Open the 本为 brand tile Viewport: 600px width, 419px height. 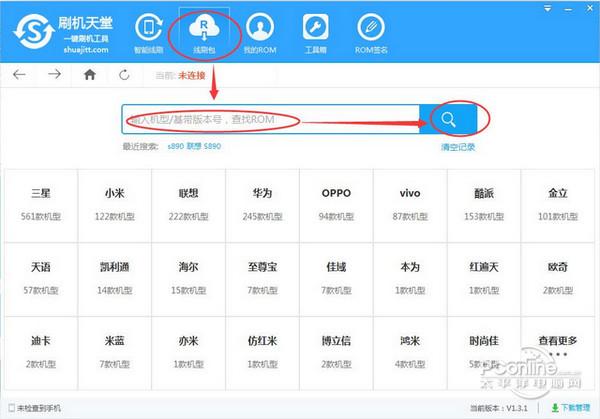click(410, 279)
